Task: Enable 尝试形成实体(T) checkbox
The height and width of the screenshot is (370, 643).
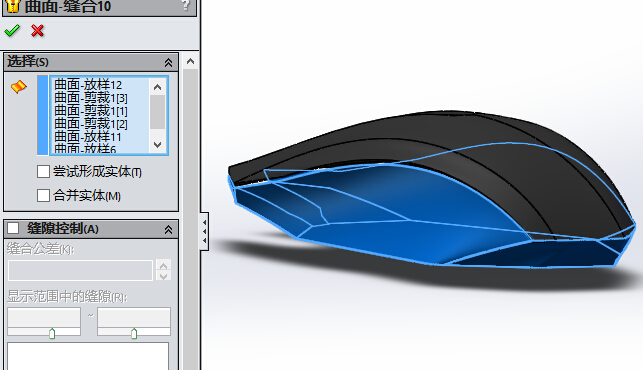Action: click(43, 171)
